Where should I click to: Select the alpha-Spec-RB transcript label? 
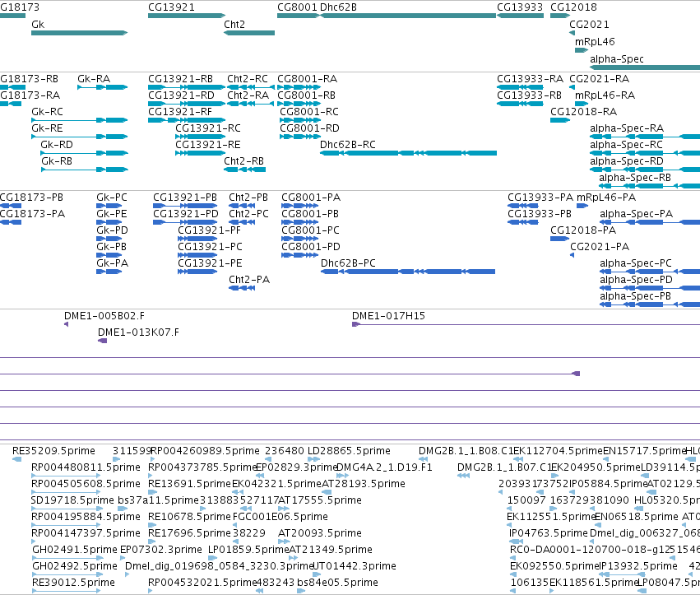pyautogui.click(x=635, y=177)
